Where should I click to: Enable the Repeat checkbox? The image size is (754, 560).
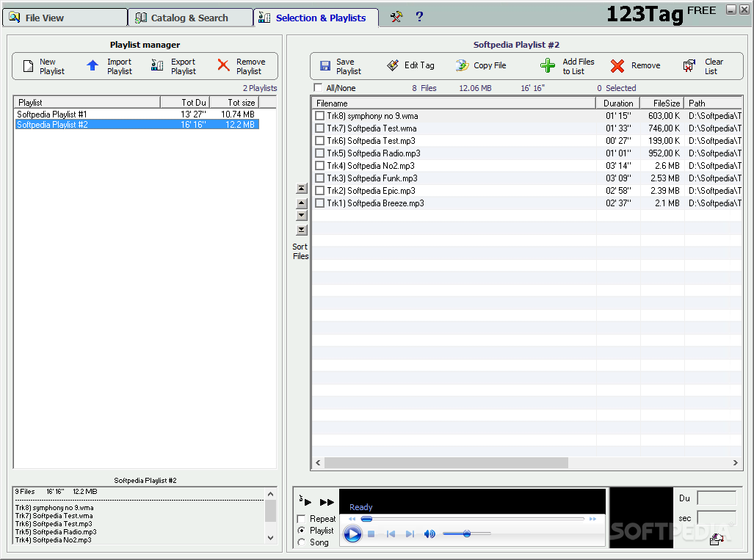pos(302,519)
